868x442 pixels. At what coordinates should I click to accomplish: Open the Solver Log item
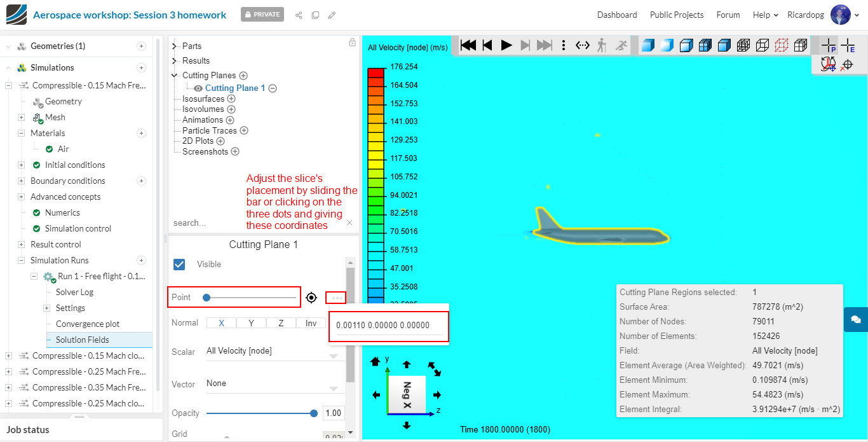pyautogui.click(x=74, y=292)
